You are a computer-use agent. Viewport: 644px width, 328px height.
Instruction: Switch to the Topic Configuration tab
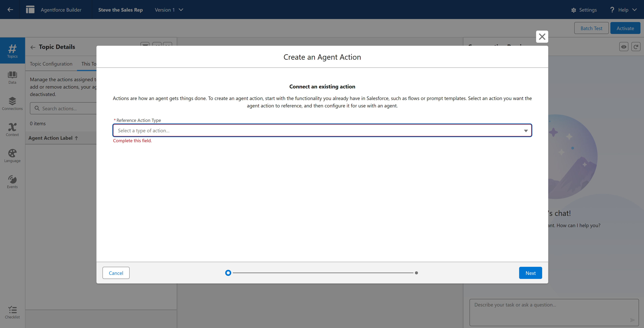(51, 64)
